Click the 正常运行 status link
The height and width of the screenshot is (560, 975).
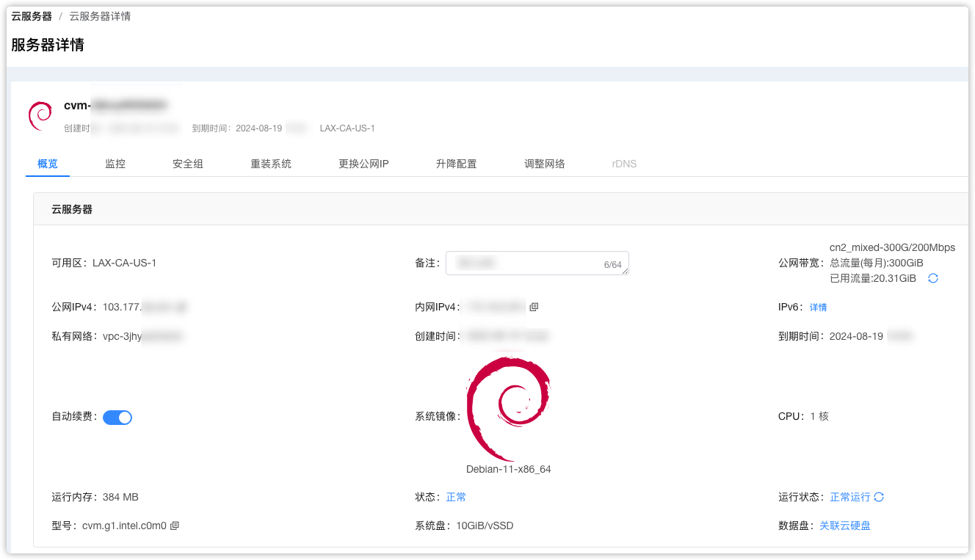(850, 497)
